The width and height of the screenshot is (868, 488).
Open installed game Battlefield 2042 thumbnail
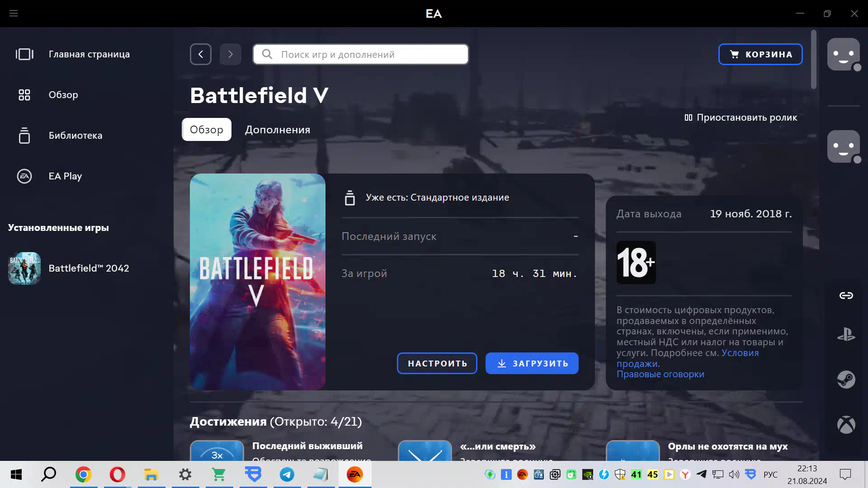click(24, 268)
